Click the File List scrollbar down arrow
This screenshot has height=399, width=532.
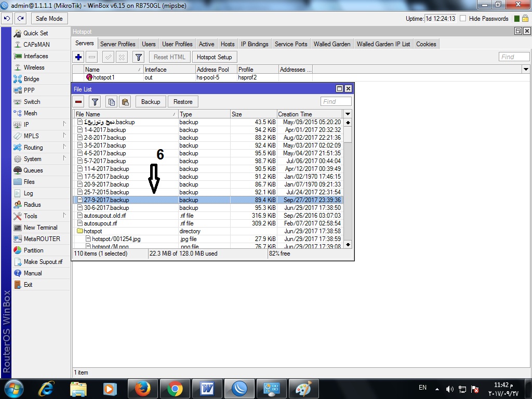click(348, 245)
